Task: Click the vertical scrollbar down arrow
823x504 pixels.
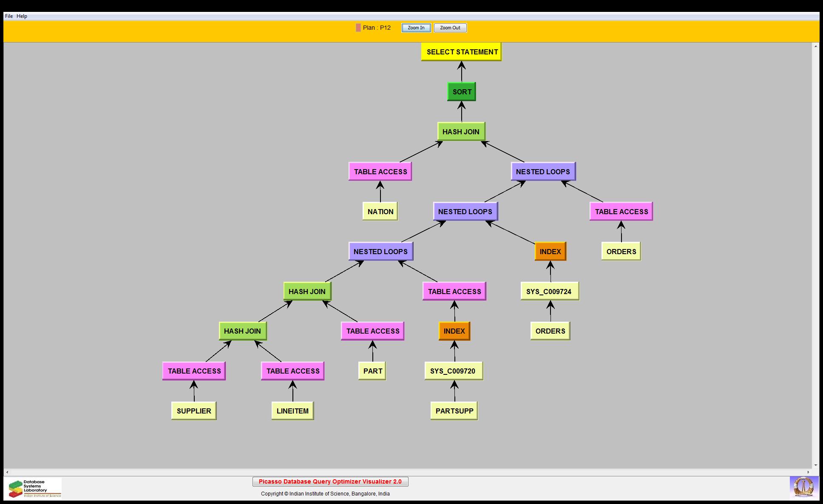Action: 816,465
